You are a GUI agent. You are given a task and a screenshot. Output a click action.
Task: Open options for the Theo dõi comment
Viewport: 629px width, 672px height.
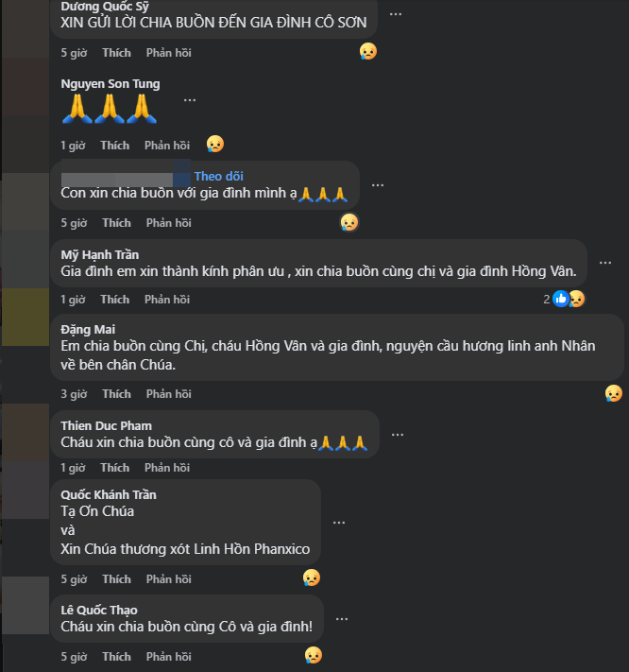pyautogui.click(x=377, y=185)
